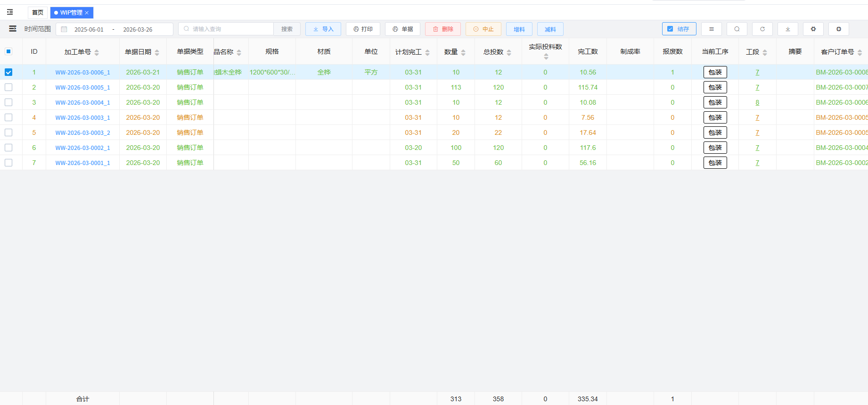This screenshot has height=405, width=868.
Task: Close the WIP管理 tab
Action: (x=87, y=13)
